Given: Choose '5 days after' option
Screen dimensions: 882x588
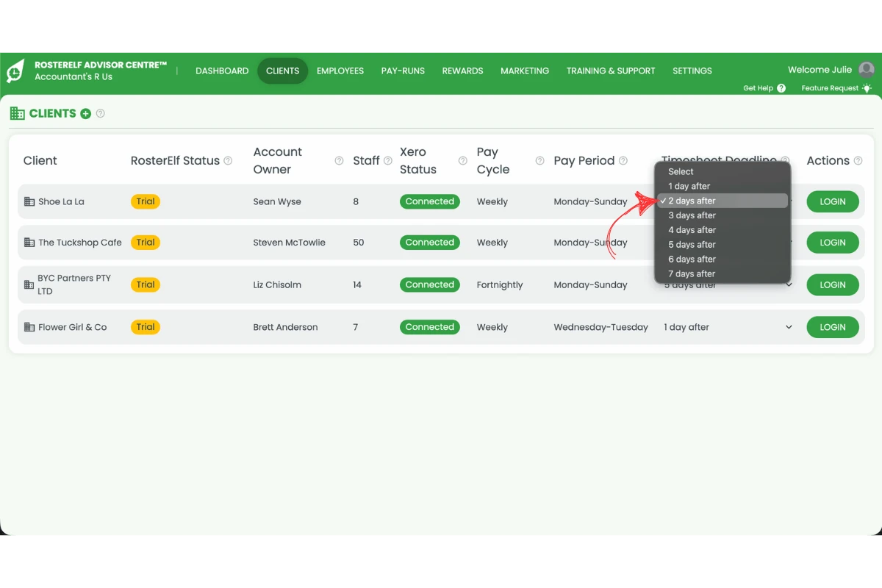Looking at the screenshot, I should pos(723,245).
